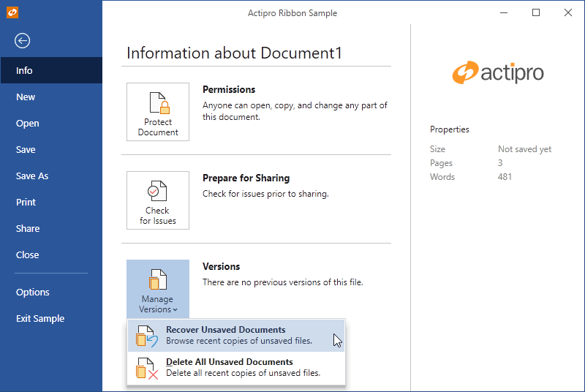This screenshot has width=585, height=392.
Task: Switch to the Share section
Action: point(28,229)
